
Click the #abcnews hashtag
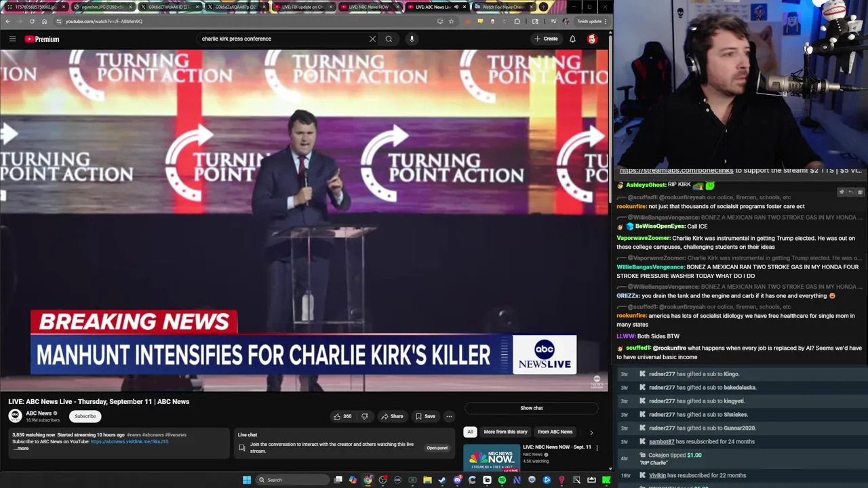pos(153,434)
